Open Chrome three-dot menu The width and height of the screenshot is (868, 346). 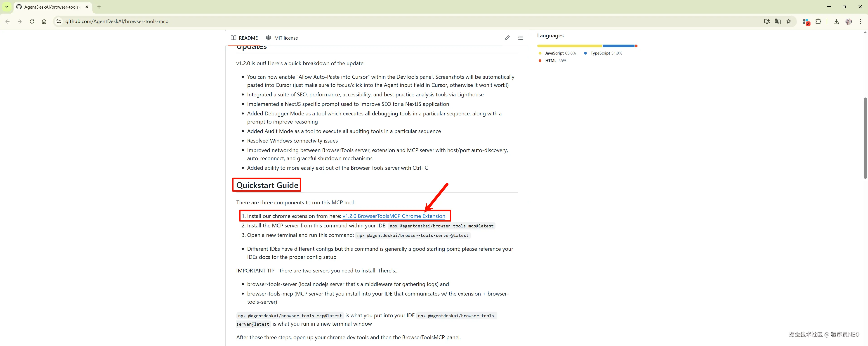point(860,21)
